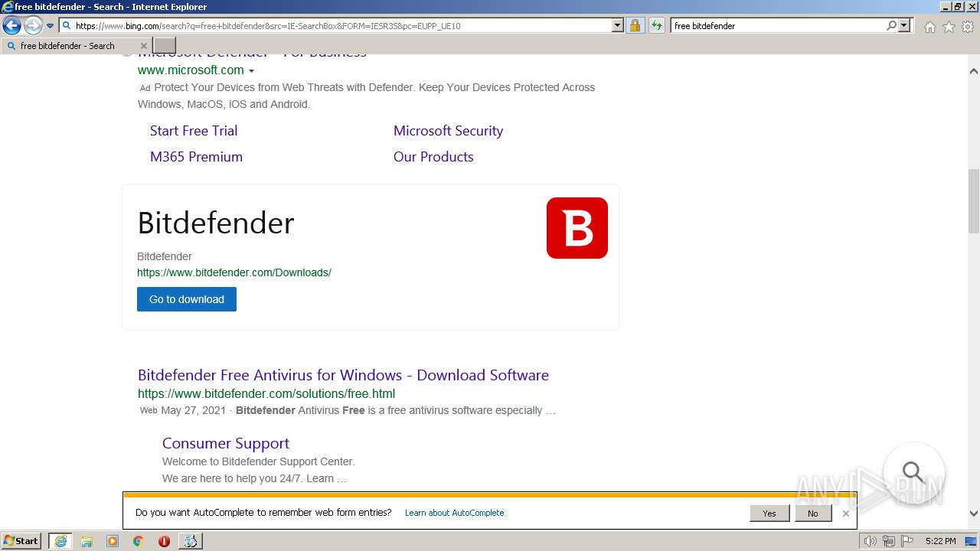Click the browser Forward arrow button
The width and height of the screenshot is (980, 551).
point(32,26)
